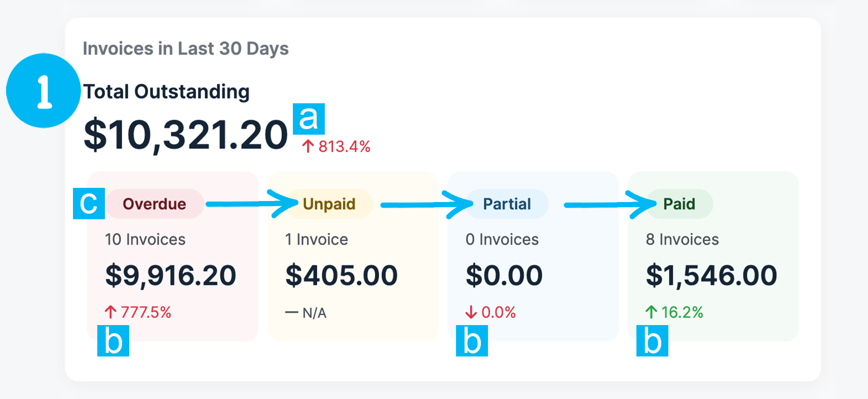Click the 10 Invoices link under Overdue

[x=145, y=239]
